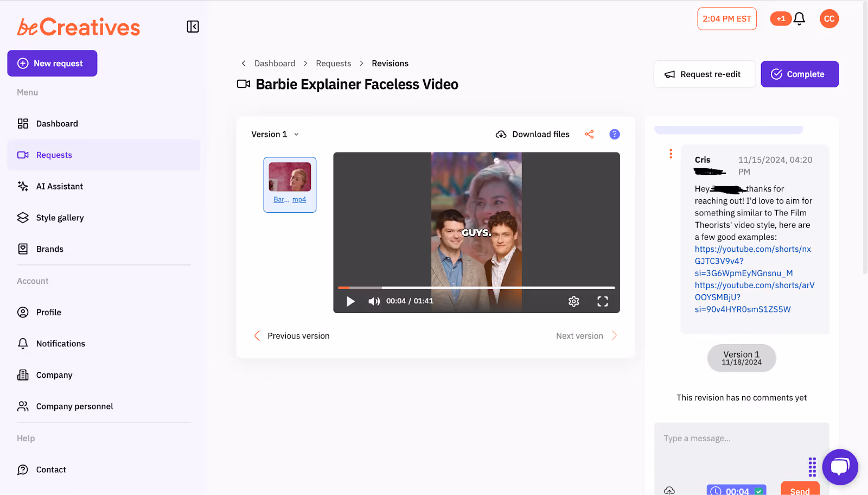Viewport: 868px width, 495px height.
Task: Toggle the 00:04 timestamp checkbox
Action: [x=758, y=491]
